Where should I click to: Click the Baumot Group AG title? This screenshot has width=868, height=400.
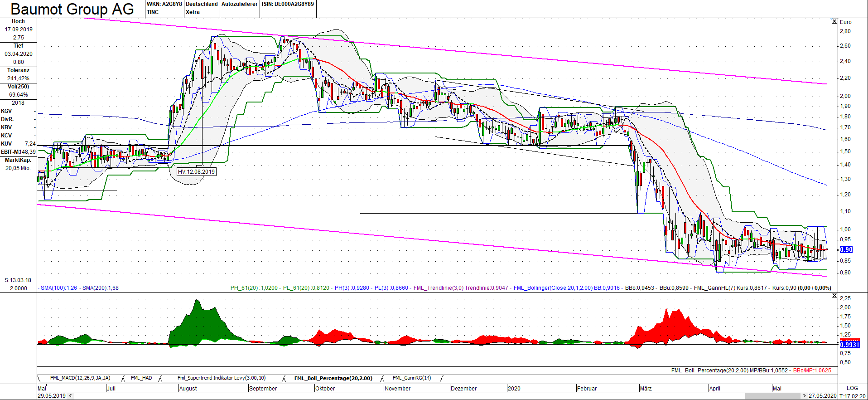pos(72,9)
